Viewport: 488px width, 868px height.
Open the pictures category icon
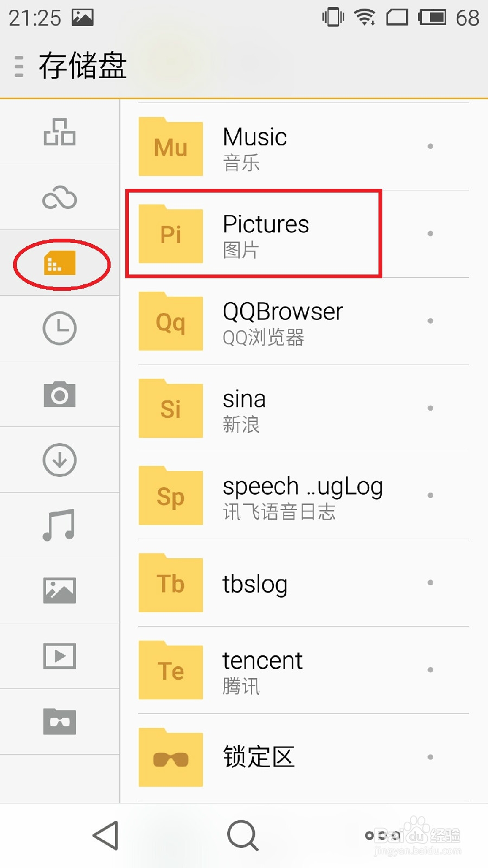(60, 590)
